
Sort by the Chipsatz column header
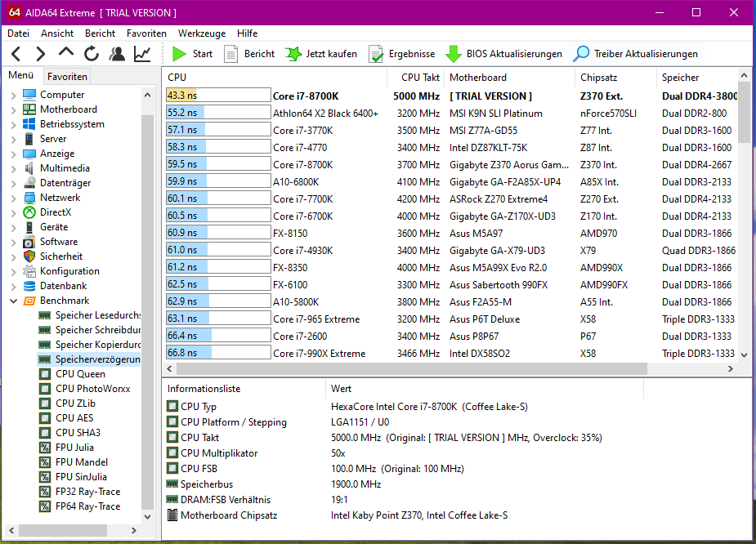click(x=615, y=77)
